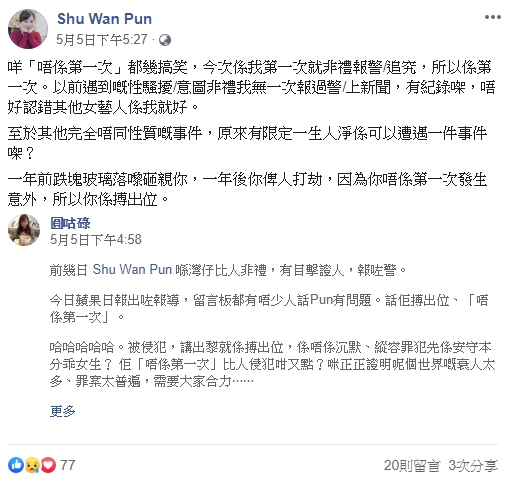
Task: Open the three-dot post options menu
Action: tap(492, 17)
